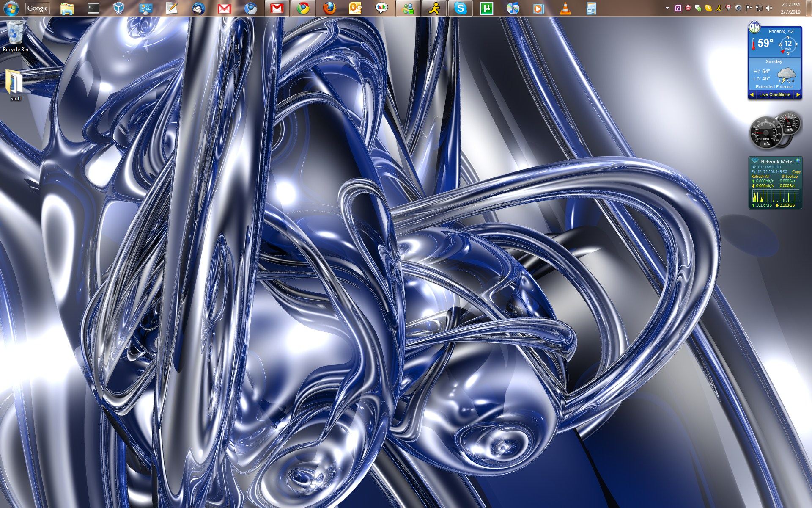Launch iTunes from the taskbar
Screen dimensions: 812x508
[513, 8]
